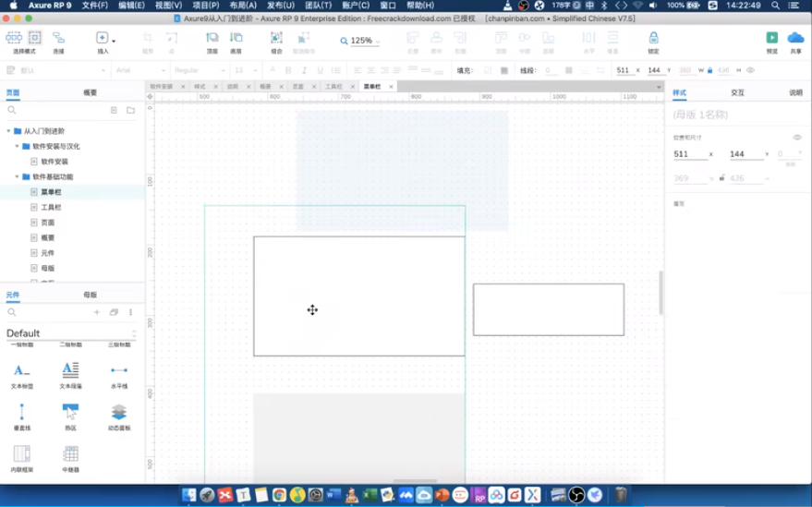Open the 125% zoom dropdown
This screenshot has width=812, height=507.
tap(361, 41)
